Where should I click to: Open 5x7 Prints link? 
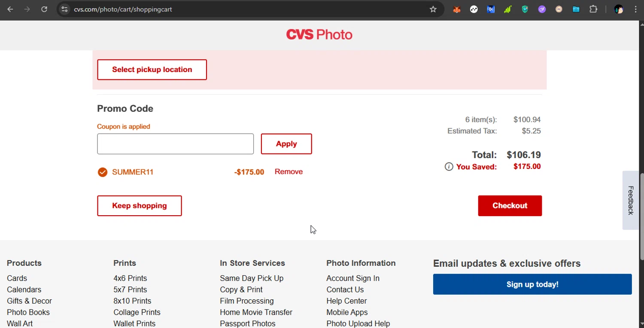pos(130,289)
